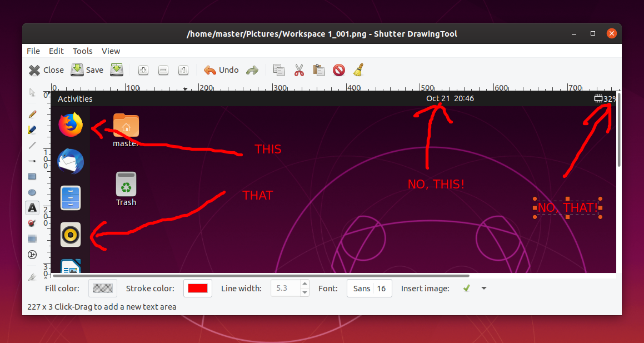Reset zoom to 100% with the 1 icon
644x343 pixels.
tap(183, 70)
